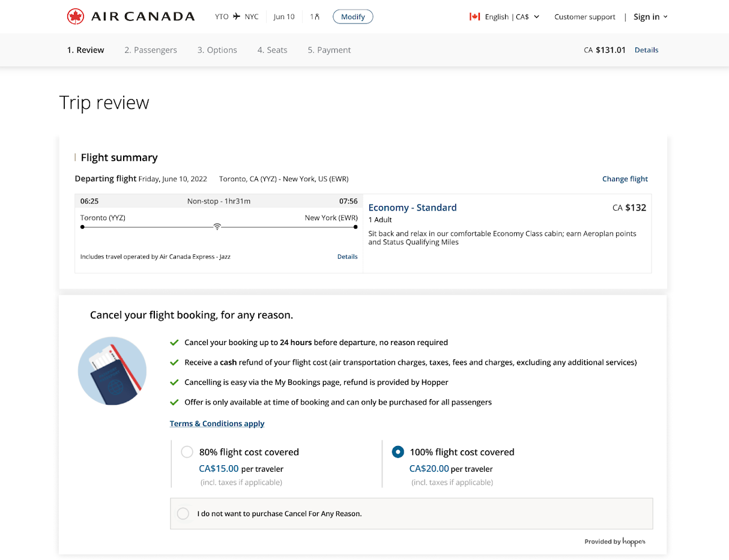The width and height of the screenshot is (729, 560).
Task: Click the passport and ticket illustration
Action: [112, 371]
